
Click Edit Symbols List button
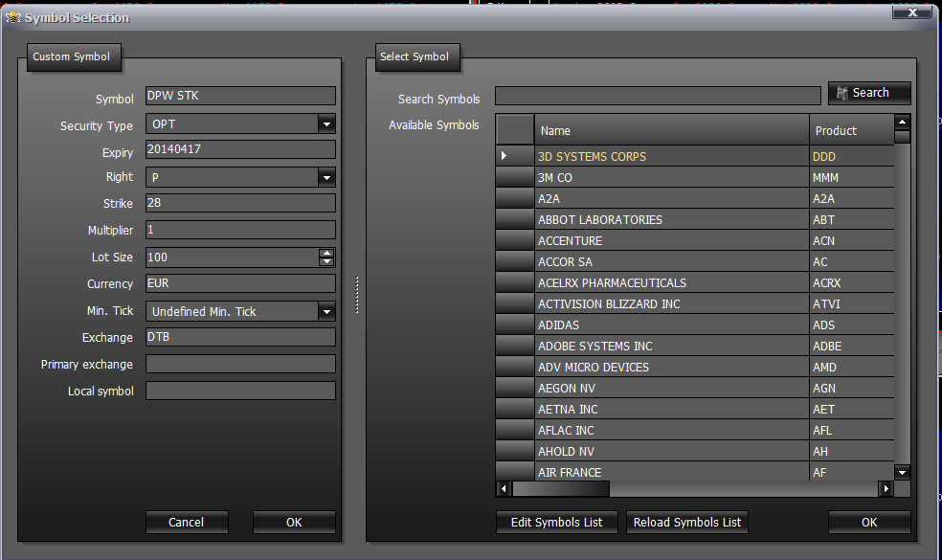click(x=557, y=522)
